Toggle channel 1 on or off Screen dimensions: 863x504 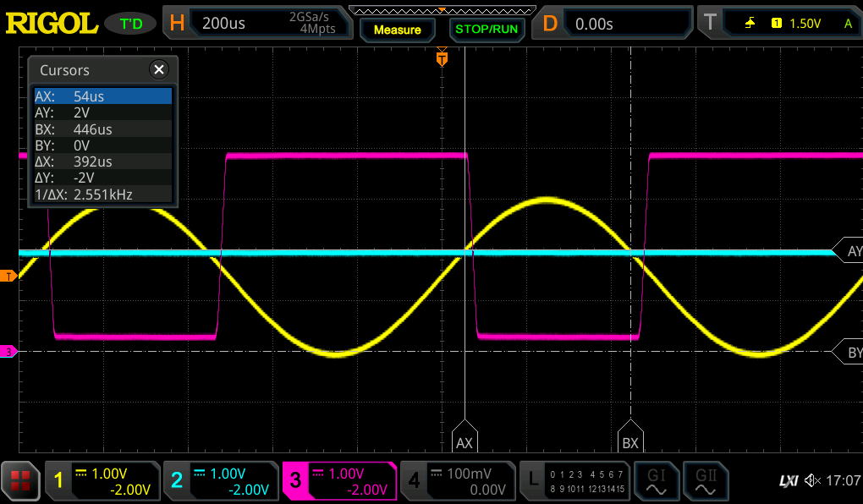(x=58, y=480)
